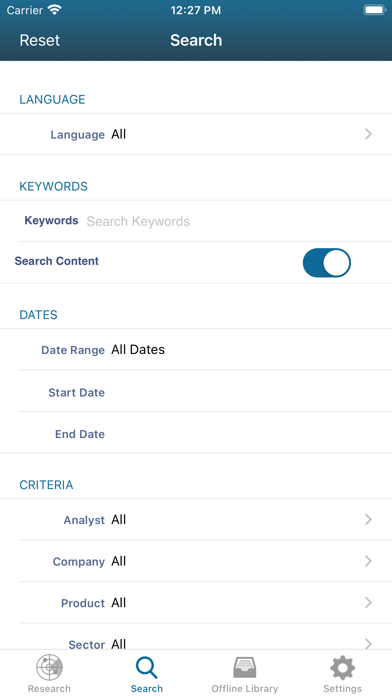The width and height of the screenshot is (392, 696).
Task: Toggle the Search Content switch
Action: 327,263
